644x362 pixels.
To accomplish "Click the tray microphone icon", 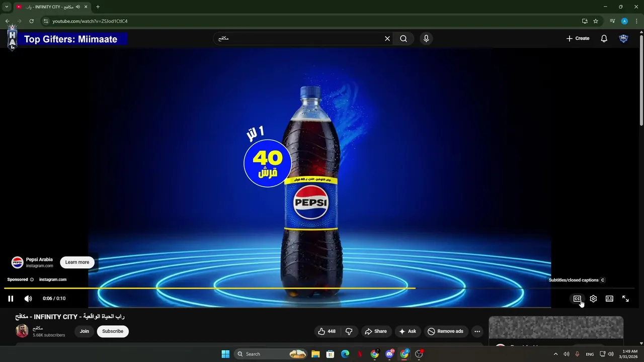I will pos(577,354).
